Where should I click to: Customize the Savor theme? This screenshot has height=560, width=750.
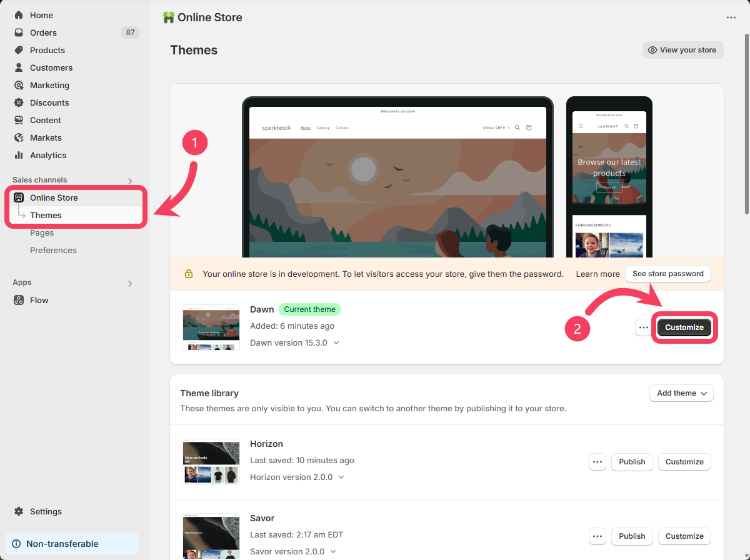684,536
